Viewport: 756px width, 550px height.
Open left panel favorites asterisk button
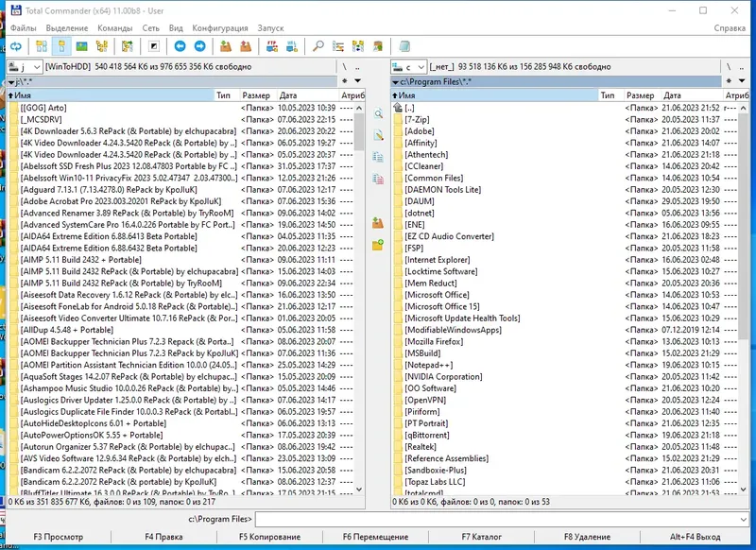(x=345, y=81)
